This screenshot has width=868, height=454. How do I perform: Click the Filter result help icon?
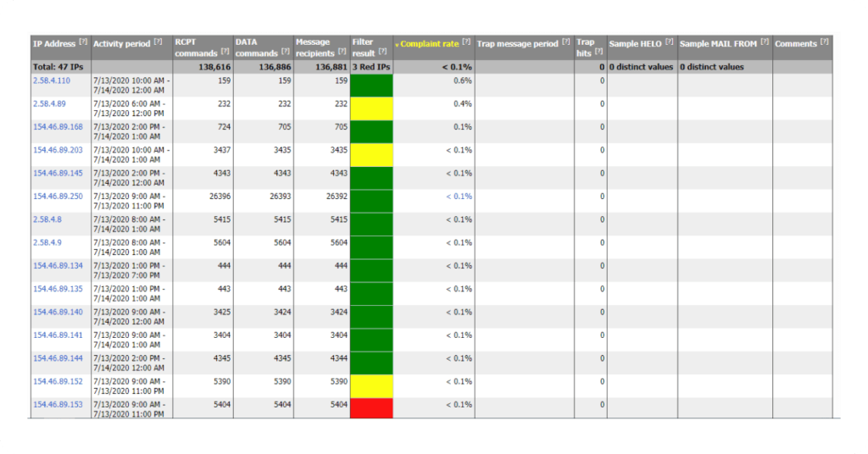point(383,52)
